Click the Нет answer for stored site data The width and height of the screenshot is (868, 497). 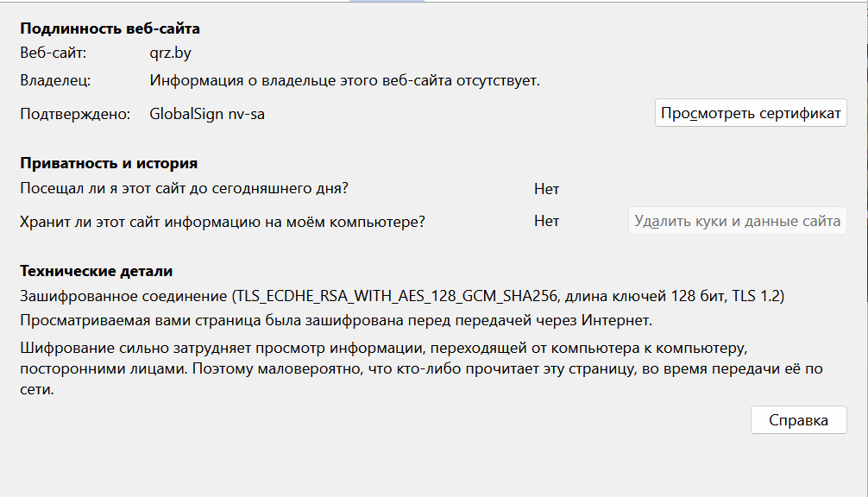546,221
